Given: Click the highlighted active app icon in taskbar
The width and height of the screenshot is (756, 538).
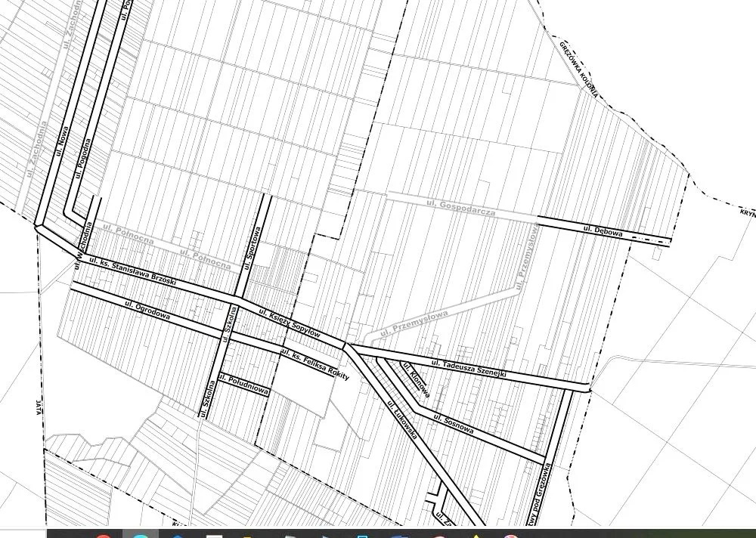Looking at the screenshot, I should (x=141, y=534).
